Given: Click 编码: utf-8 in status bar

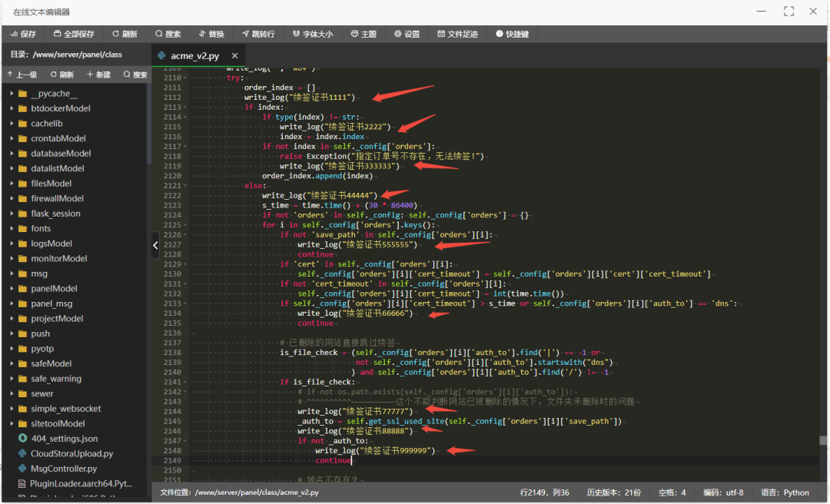Looking at the screenshot, I should [x=723, y=492].
